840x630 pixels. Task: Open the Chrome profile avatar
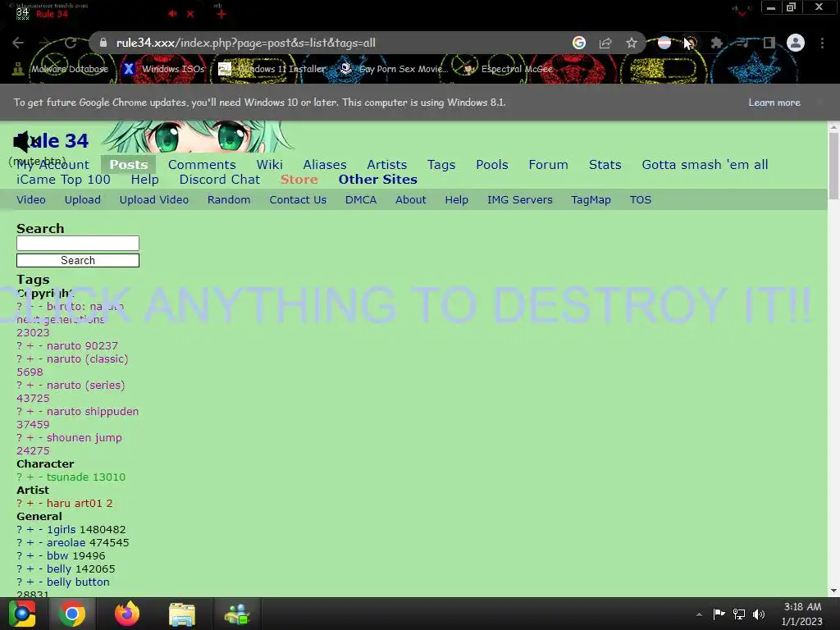click(796, 43)
